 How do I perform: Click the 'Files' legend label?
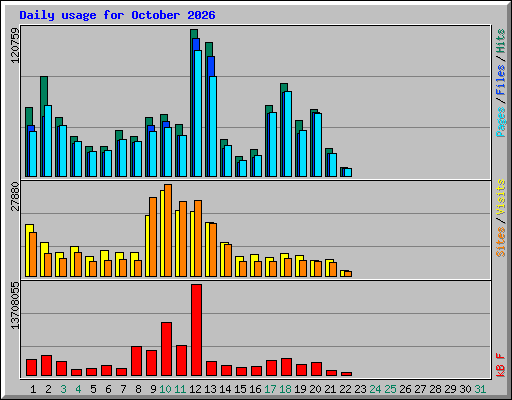pos(501,79)
